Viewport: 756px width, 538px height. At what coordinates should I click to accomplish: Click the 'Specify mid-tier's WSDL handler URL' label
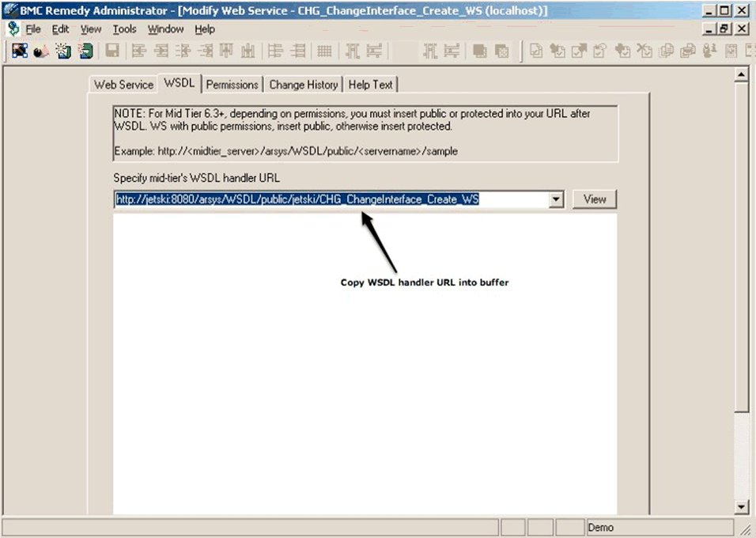point(196,178)
